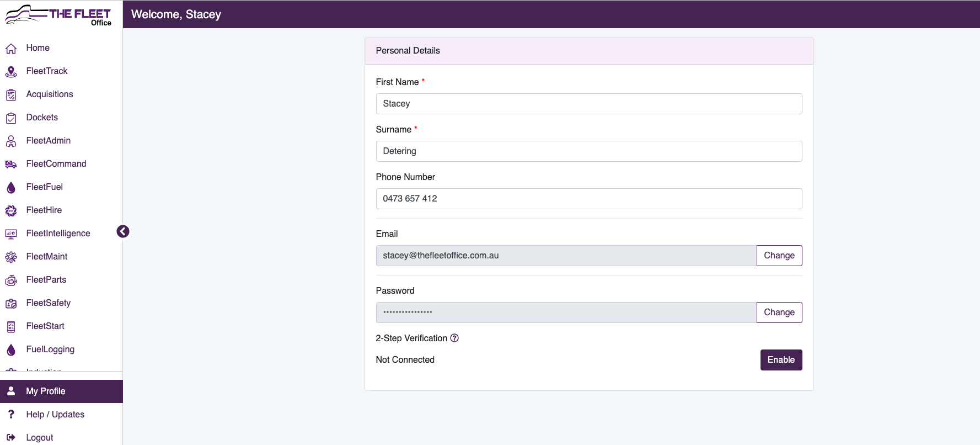Click the Change button beside Email
Viewport: 980px width, 445px height.
[779, 256]
